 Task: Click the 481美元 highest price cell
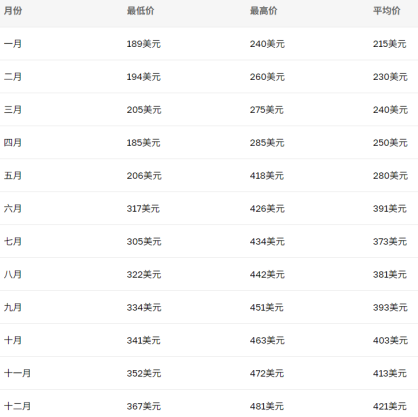(267, 406)
